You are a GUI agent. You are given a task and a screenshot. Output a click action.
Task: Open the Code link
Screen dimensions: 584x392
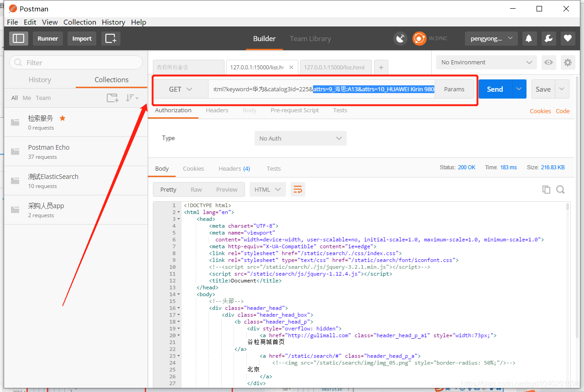563,111
